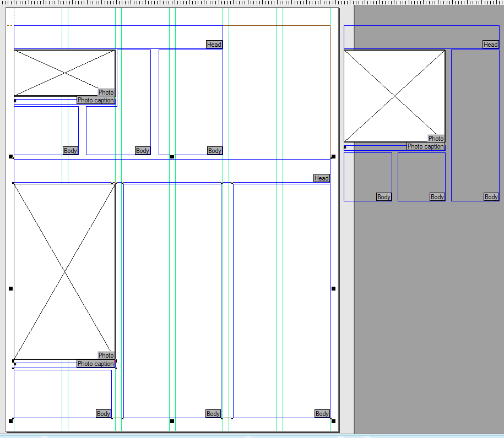The image size is (504, 438).
Task: Select the tall right Body frame on pasteboard
Action: click(x=475, y=125)
